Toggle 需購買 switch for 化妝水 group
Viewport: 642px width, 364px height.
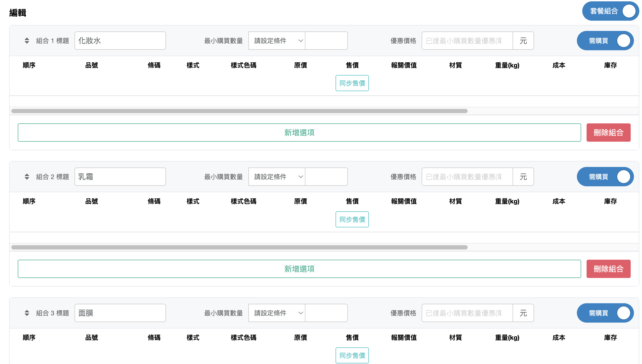pyautogui.click(x=605, y=41)
